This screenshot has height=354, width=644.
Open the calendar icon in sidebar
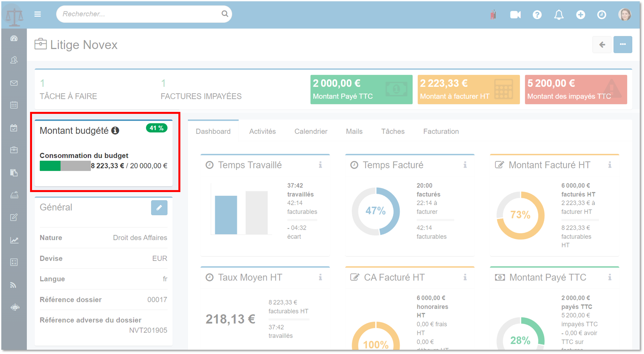coord(14,105)
